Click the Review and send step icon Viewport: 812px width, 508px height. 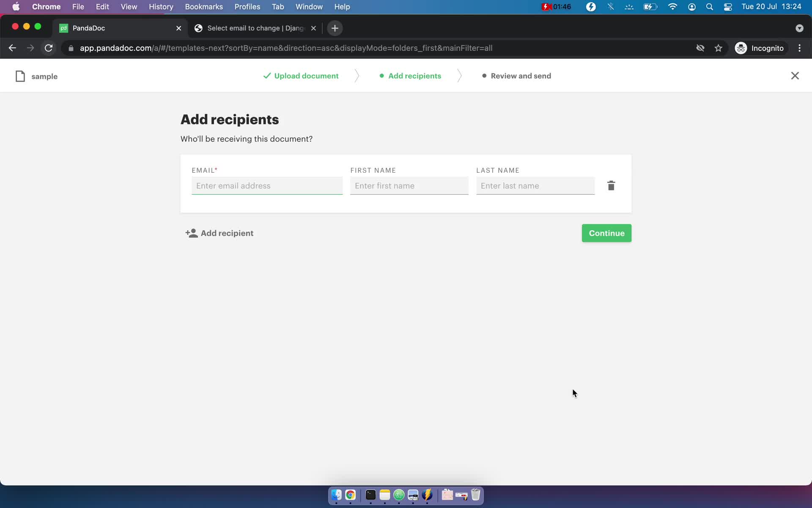(x=483, y=75)
